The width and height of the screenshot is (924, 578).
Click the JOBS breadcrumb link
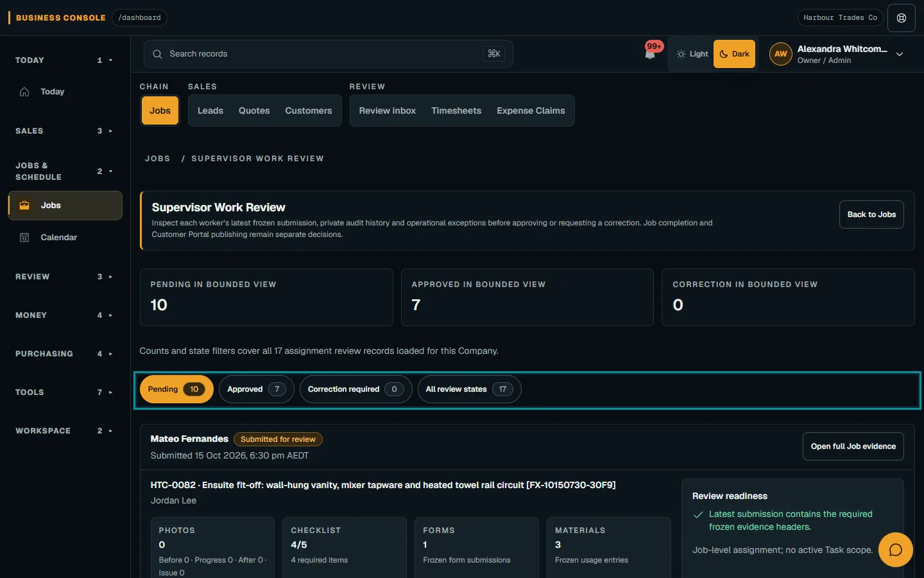(158, 159)
